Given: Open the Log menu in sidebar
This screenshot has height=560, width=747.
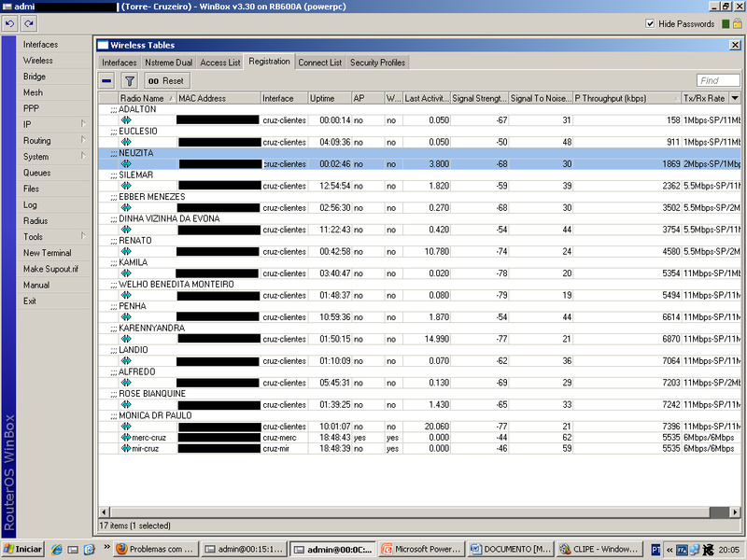Looking at the screenshot, I should (x=30, y=204).
